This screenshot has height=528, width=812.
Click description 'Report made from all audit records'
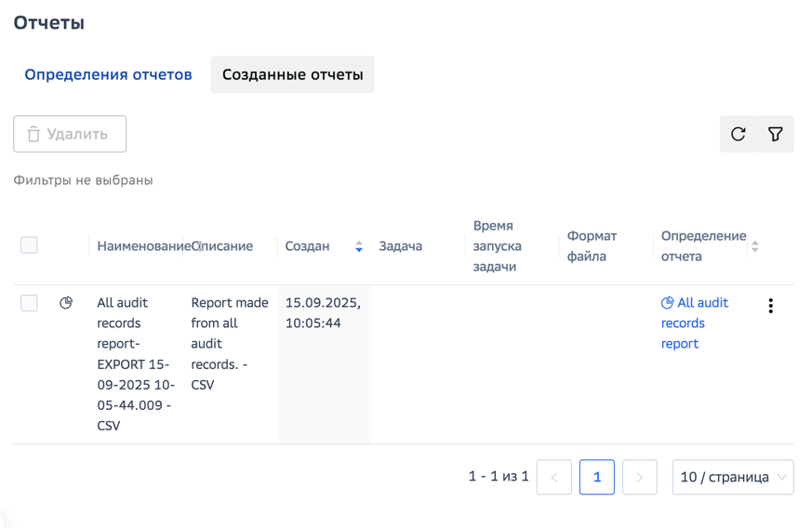(230, 344)
